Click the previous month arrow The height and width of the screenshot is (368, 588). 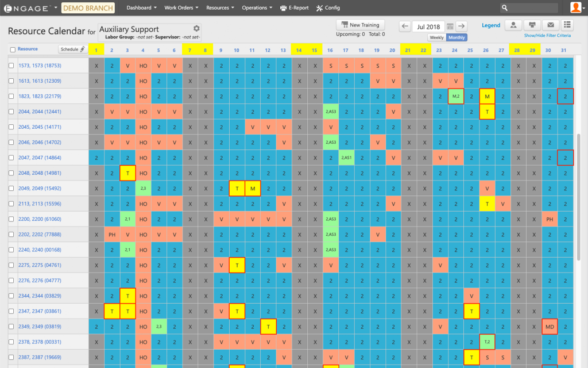point(405,26)
